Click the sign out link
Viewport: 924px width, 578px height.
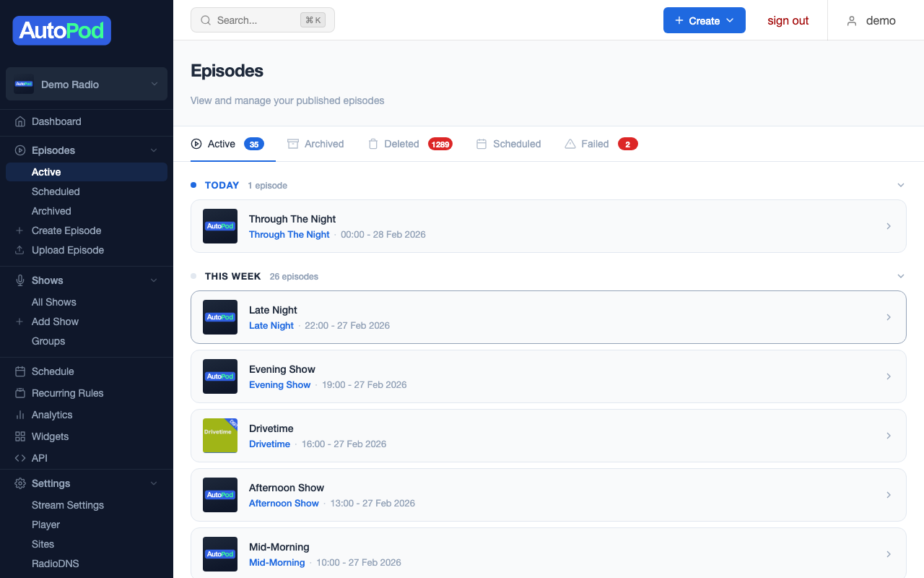point(788,20)
